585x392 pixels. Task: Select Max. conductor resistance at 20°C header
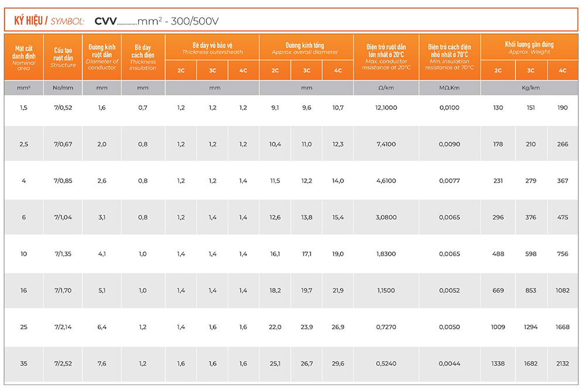386,57
